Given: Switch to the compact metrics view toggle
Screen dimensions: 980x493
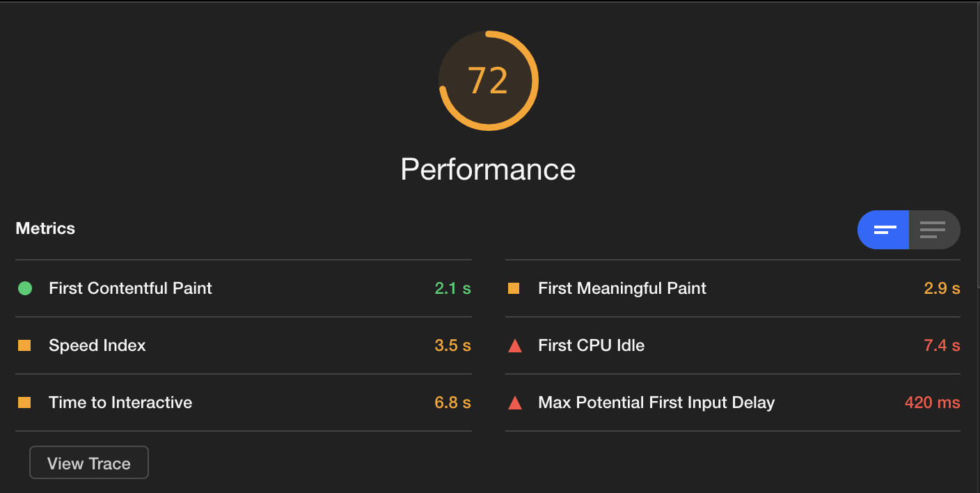Looking at the screenshot, I should (x=883, y=230).
